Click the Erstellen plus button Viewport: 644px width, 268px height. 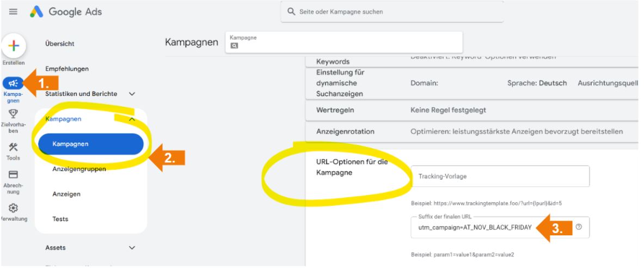[x=14, y=46]
